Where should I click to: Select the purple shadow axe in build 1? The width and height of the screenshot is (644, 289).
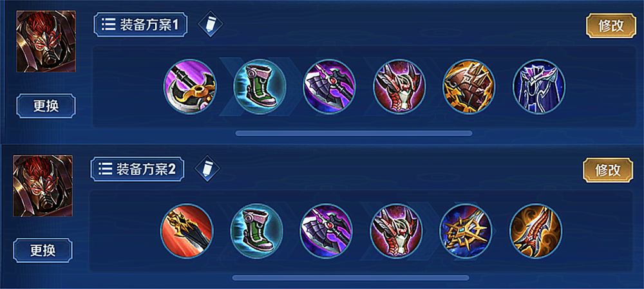point(330,87)
